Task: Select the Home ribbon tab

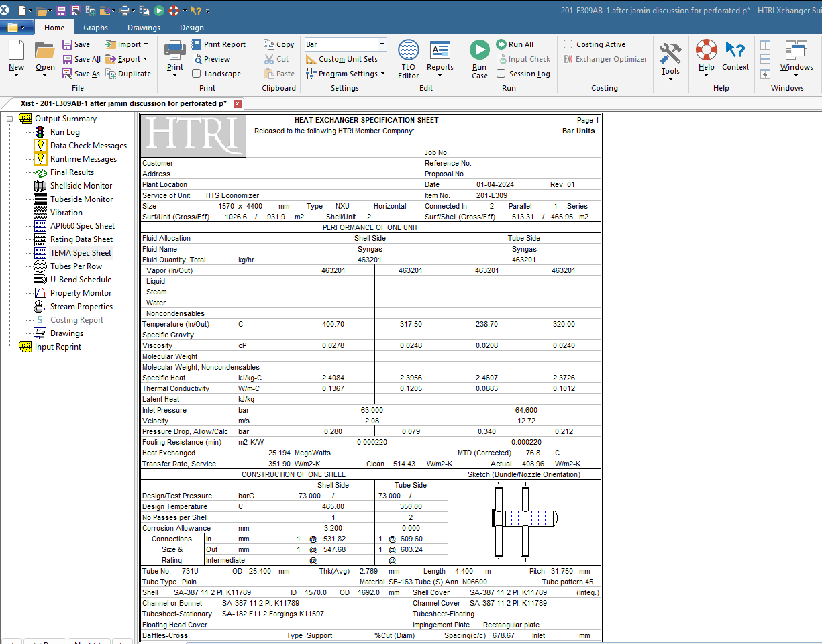Action: tap(54, 28)
